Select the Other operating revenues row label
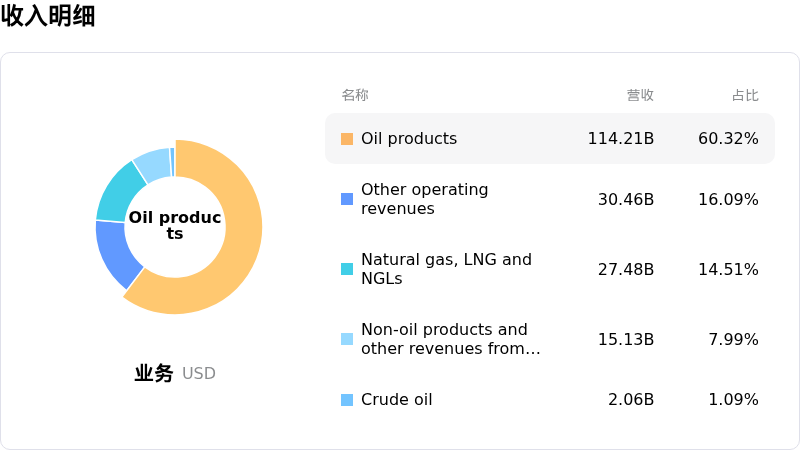 (x=424, y=199)
